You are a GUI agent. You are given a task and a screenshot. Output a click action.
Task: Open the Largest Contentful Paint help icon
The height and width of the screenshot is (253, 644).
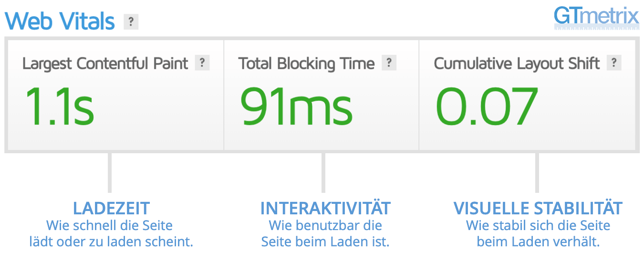[x=202, y=63]
